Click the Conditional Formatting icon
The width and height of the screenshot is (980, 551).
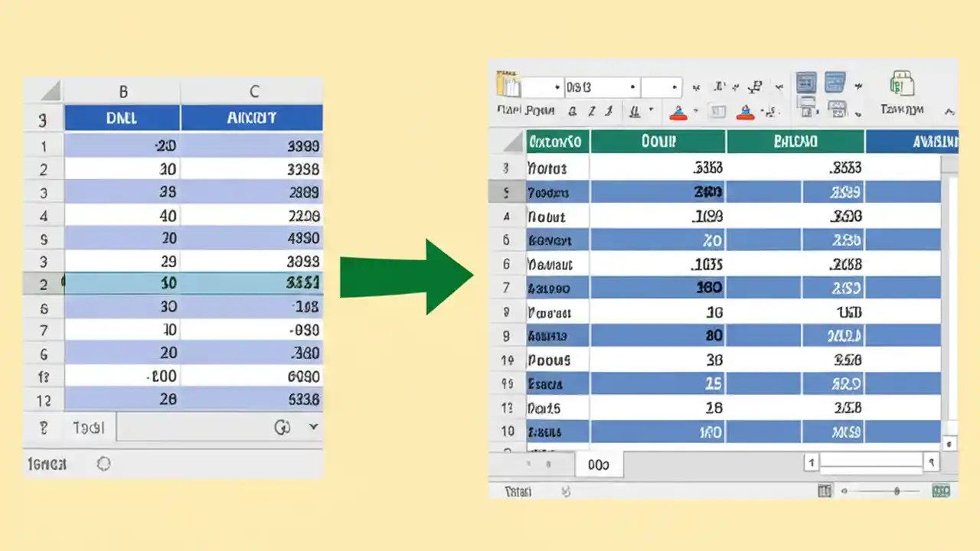(806, 83)
